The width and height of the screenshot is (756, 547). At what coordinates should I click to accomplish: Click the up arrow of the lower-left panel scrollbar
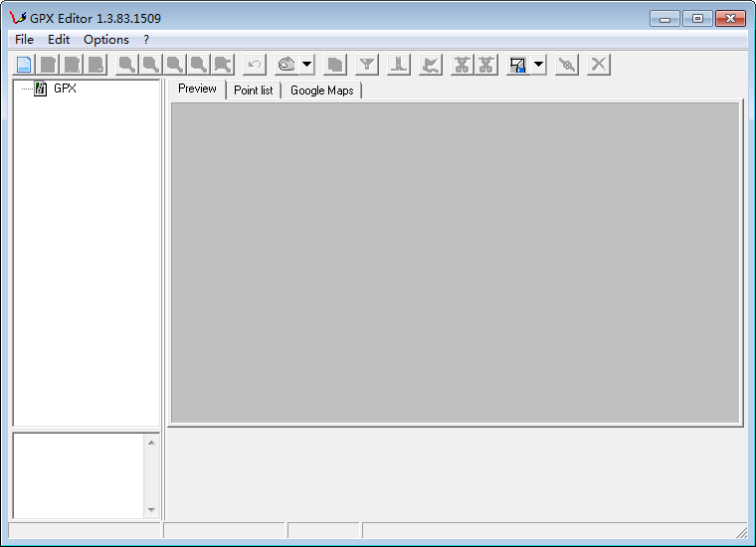coord(151,443)
